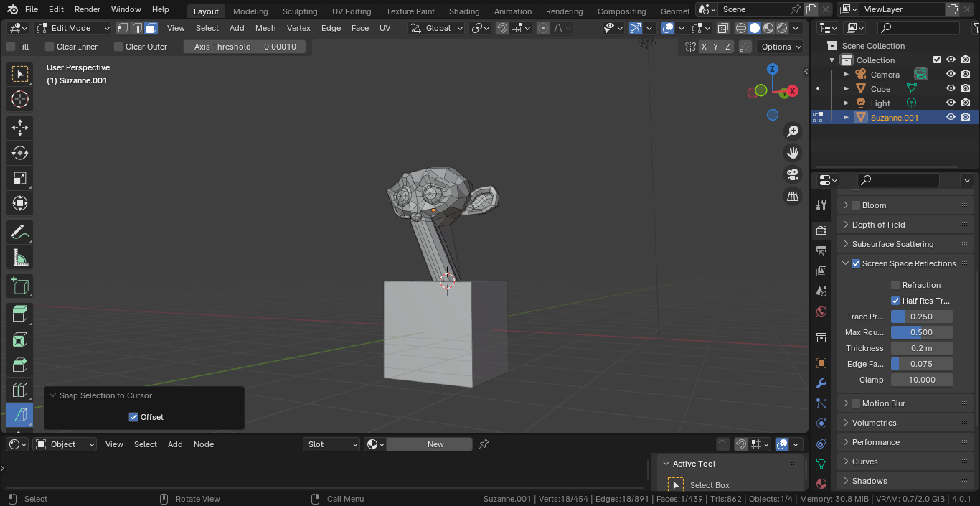
Task: Select the Select Box tool in left toolbar
Action: click(20, 74)
